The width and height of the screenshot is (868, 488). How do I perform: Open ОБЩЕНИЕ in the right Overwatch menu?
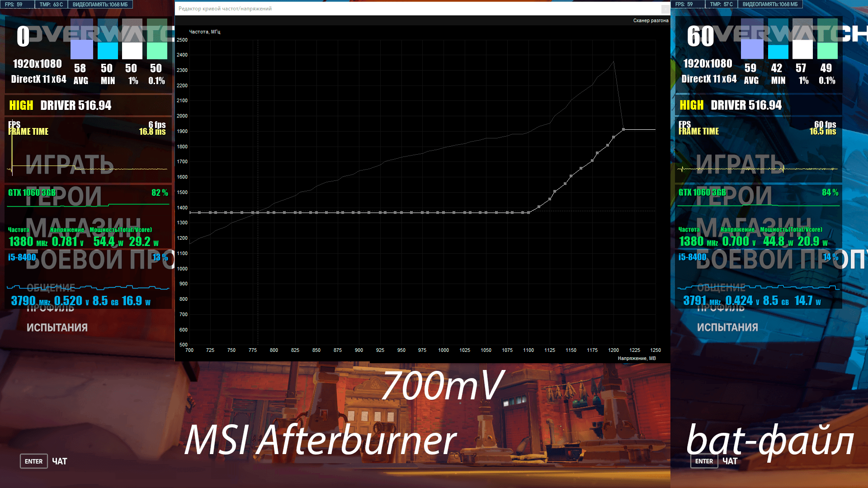click(721, 287)
